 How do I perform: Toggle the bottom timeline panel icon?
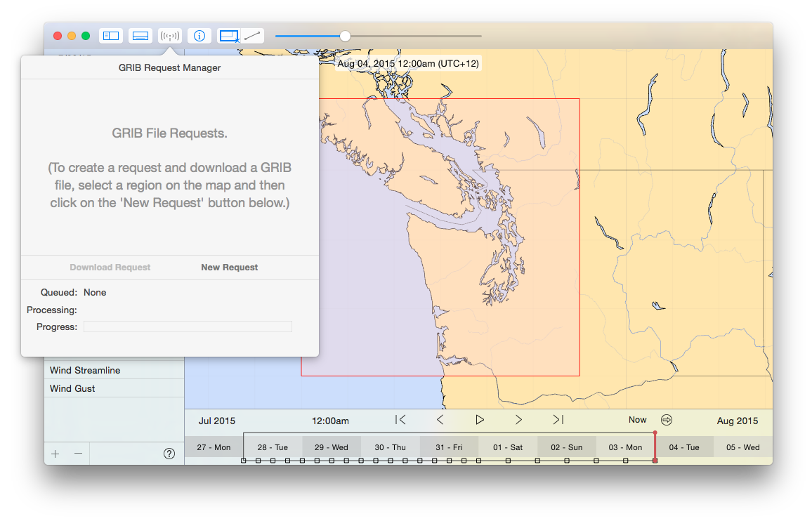tap(140, 36)
